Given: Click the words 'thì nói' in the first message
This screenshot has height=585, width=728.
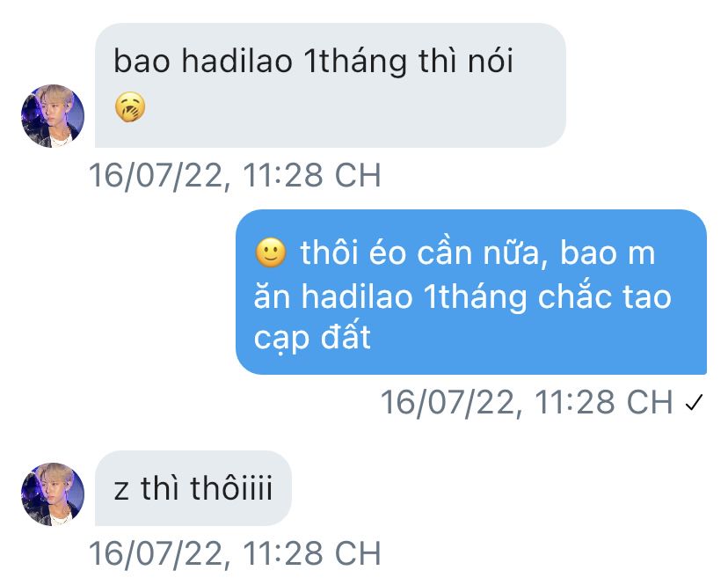Looking at the screenshot, I should 466,61.
